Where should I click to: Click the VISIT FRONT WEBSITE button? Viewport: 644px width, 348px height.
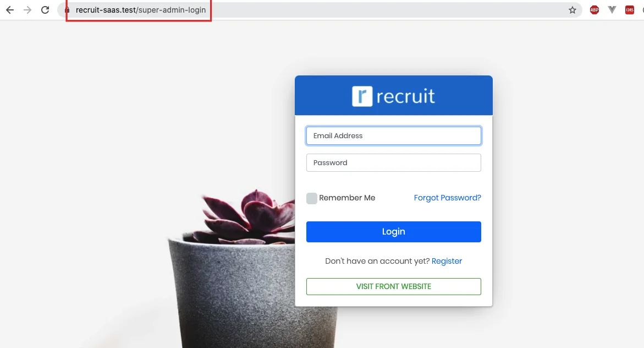coord(393,286)
